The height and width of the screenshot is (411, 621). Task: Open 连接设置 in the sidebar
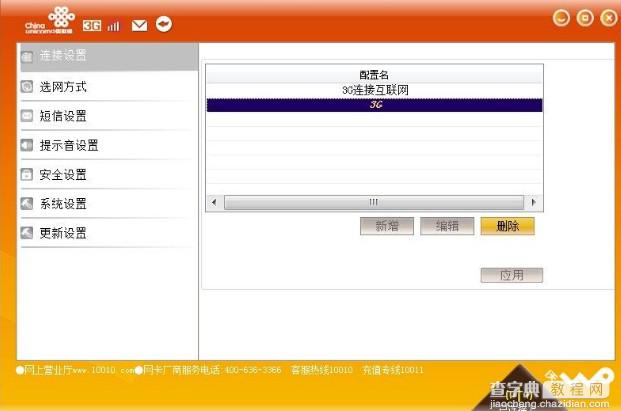pyautogui.click(x=109, y=57)
